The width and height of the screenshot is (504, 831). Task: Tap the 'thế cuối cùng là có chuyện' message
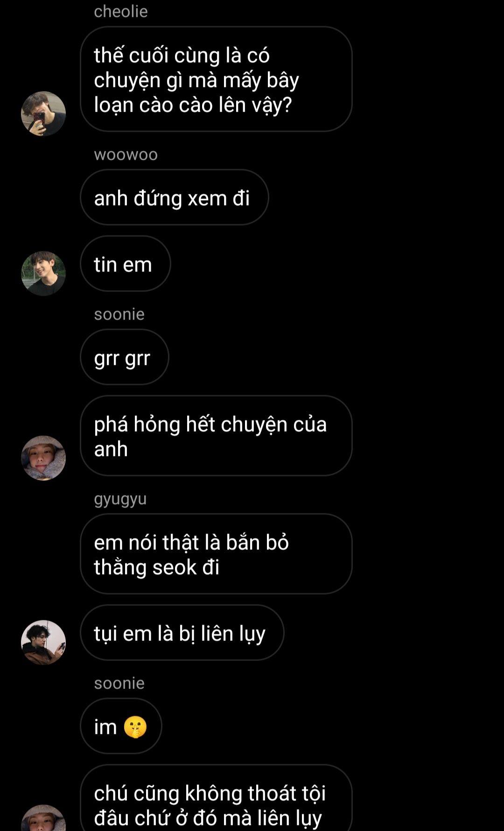[x=216, y=79]
